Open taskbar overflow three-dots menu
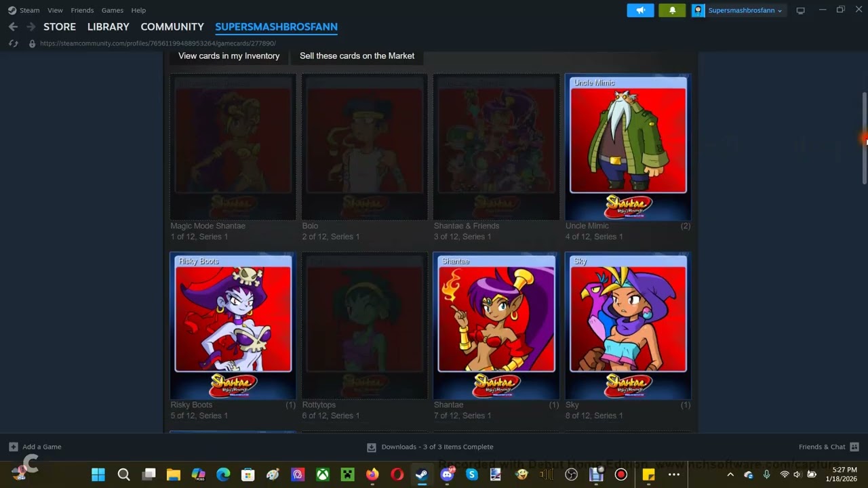The image size is (868, 488). point(674,474)
